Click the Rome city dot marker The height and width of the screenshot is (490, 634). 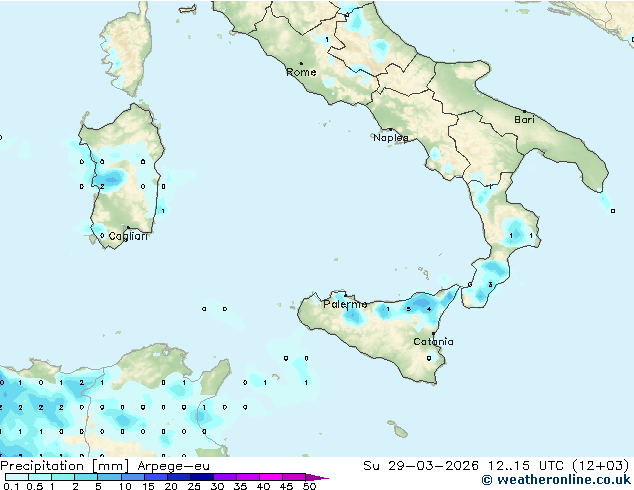[x=301, y=63]
